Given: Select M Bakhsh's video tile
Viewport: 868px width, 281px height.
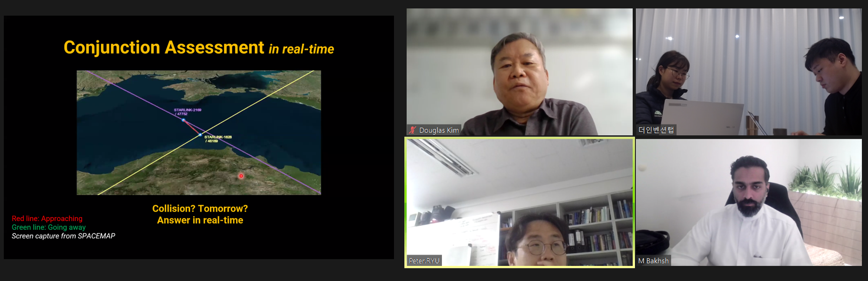Looking at the screenshot, I should pos(748,202).
